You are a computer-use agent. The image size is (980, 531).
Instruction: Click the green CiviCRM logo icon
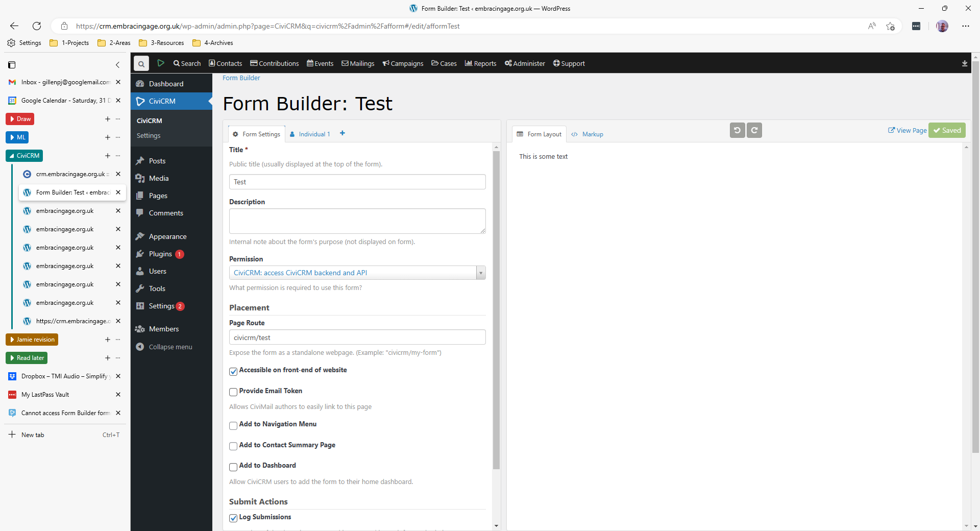161,63
